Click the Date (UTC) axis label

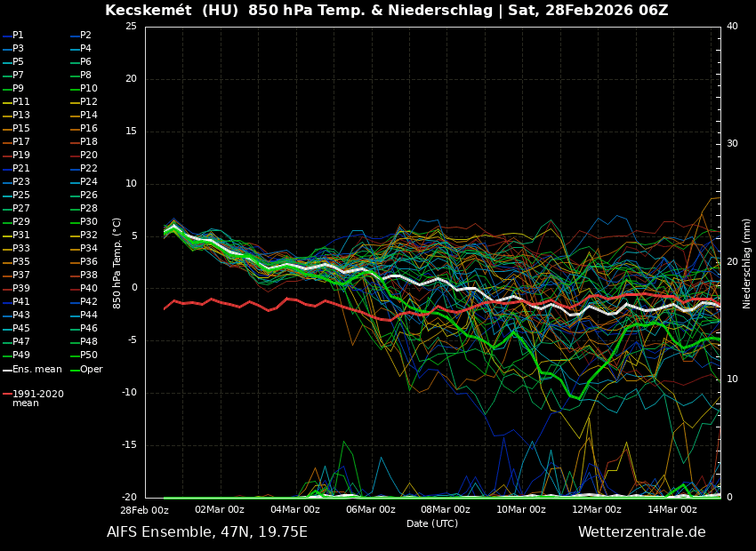432,523
